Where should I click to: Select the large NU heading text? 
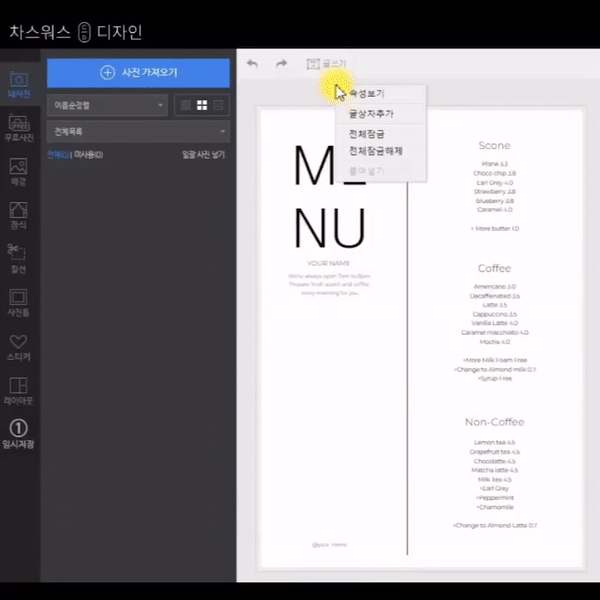coord(330,228)
